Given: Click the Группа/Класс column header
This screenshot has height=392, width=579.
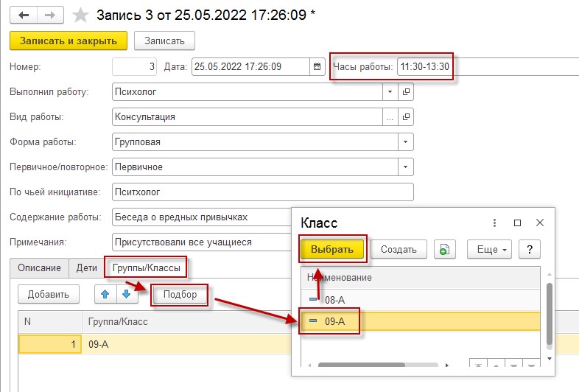Looking at the screenshot, I should pos(186,322).
